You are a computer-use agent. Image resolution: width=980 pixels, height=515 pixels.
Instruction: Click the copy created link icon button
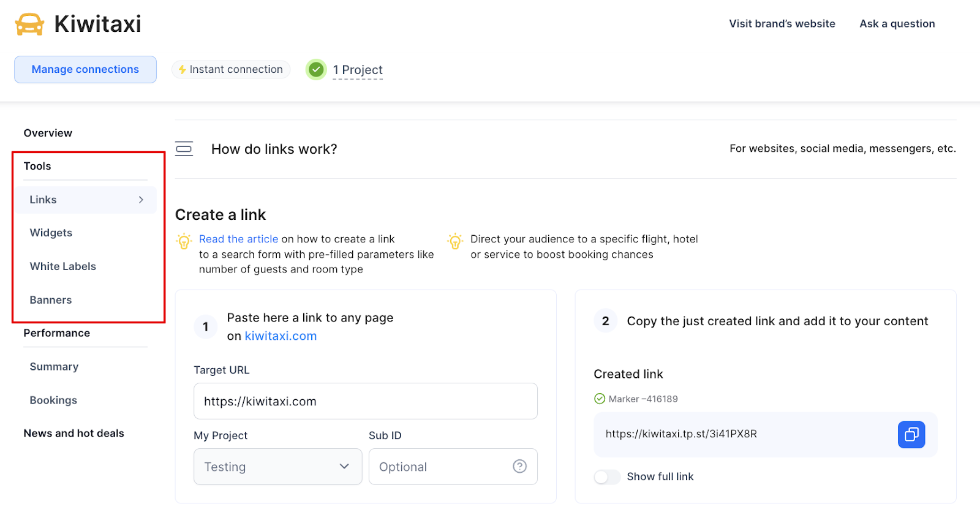(x=911, y=435)
